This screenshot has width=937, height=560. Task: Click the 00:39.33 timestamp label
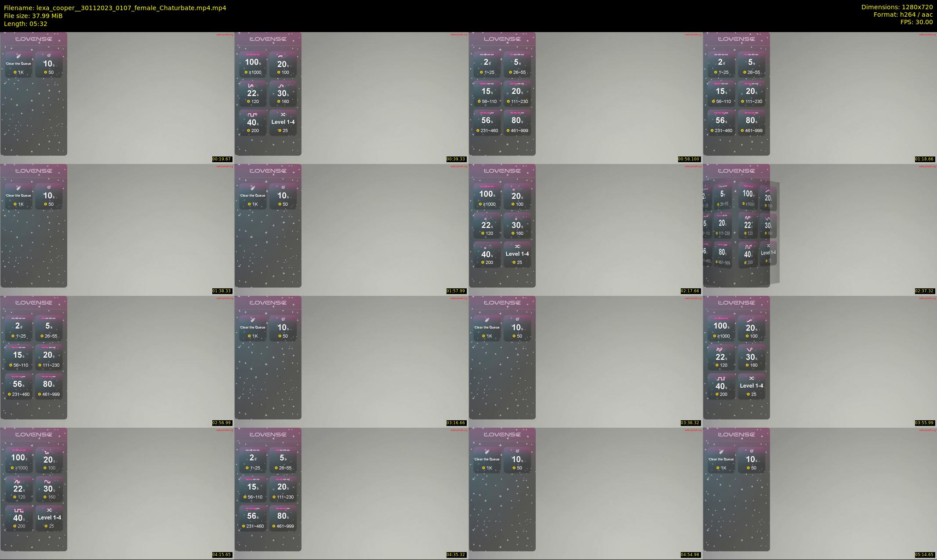click(456, 159)
